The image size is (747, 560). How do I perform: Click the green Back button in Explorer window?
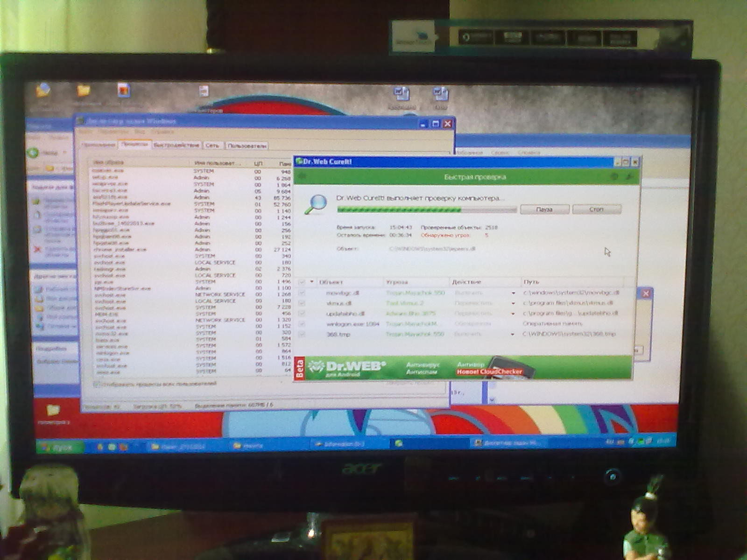pyautogui.click(x=33, y=152)
